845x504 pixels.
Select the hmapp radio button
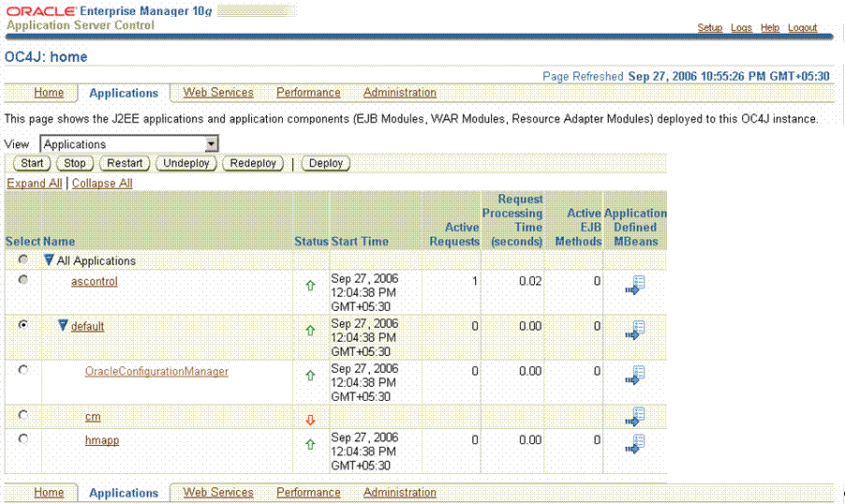[x=23, y=438]
